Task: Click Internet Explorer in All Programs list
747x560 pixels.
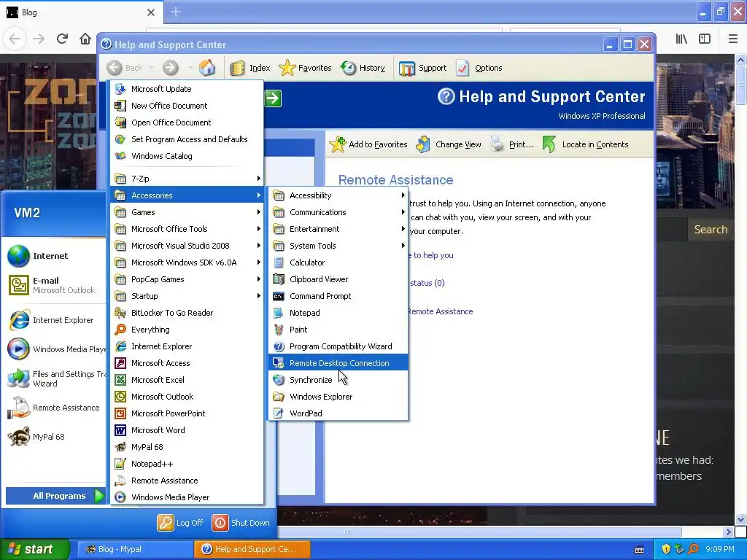Action: pyautogui.click(x=187, y=346)
